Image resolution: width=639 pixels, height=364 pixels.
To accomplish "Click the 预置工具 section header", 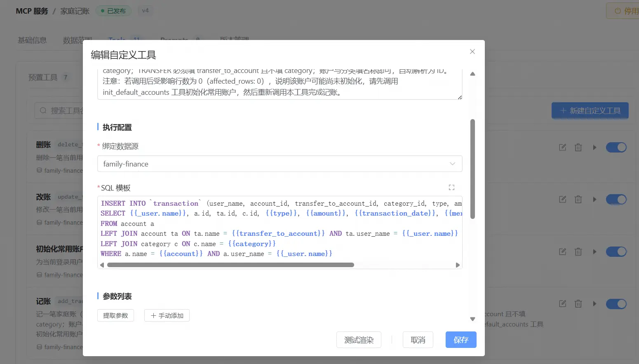I will tap(43, 77).
